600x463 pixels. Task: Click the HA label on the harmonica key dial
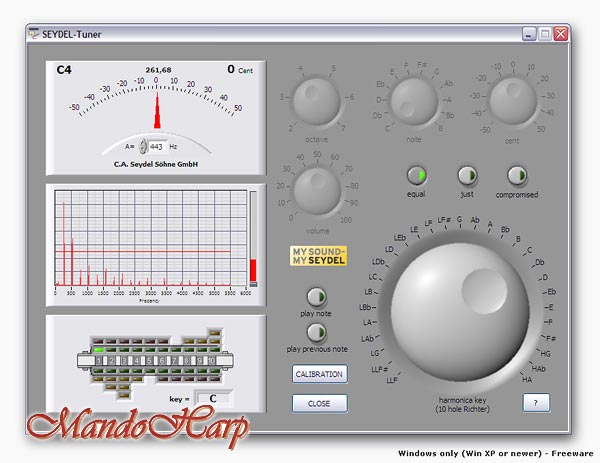527,380
